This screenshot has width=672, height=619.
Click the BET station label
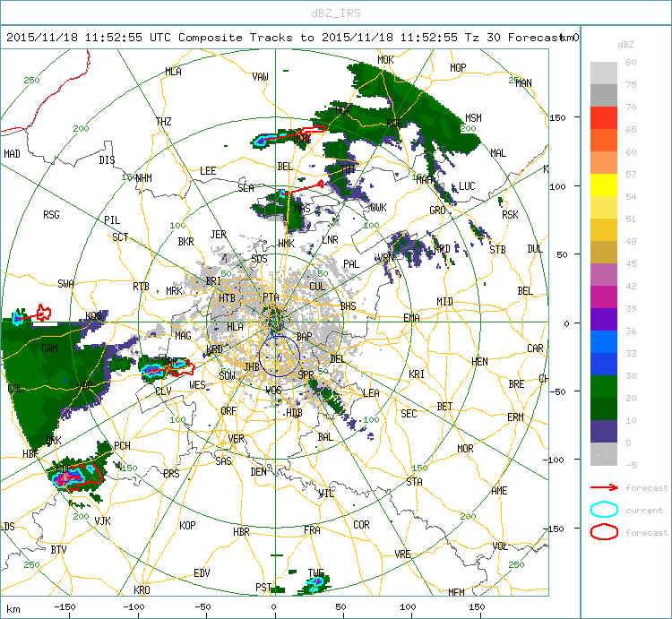click(444, 407)
